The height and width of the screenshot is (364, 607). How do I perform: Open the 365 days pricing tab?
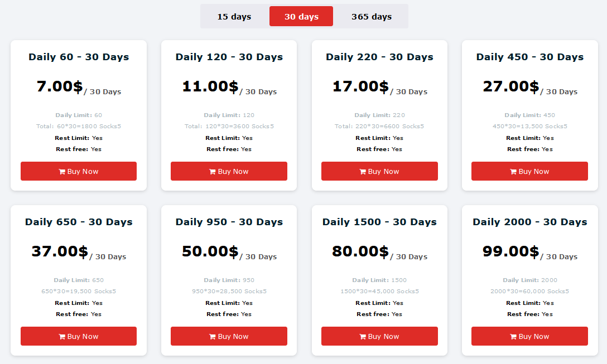coord(372,16)
